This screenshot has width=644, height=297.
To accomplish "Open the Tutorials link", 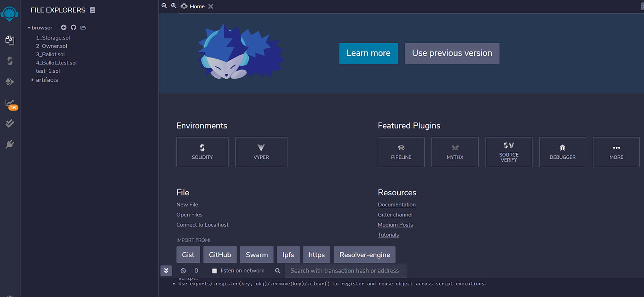I will pyautogui.click(x=388, y=235).
